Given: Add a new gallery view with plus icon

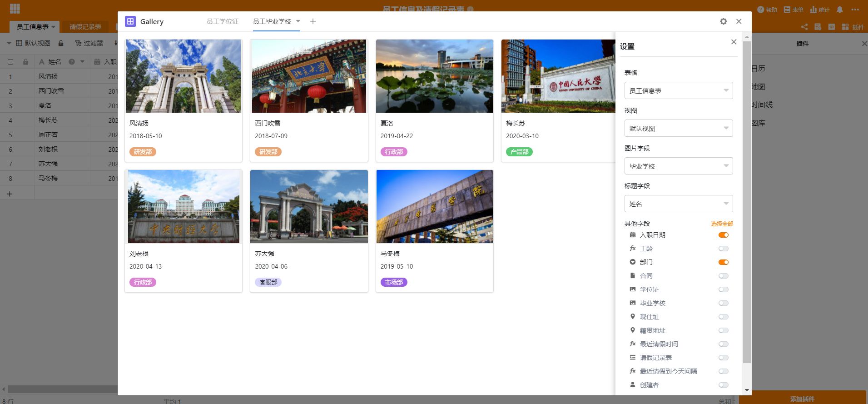Looking at the screenshot, I should [313, 21].
